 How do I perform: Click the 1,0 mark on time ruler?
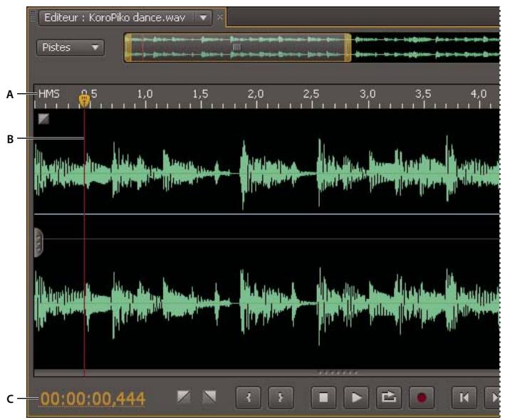[x=145, y=94]
